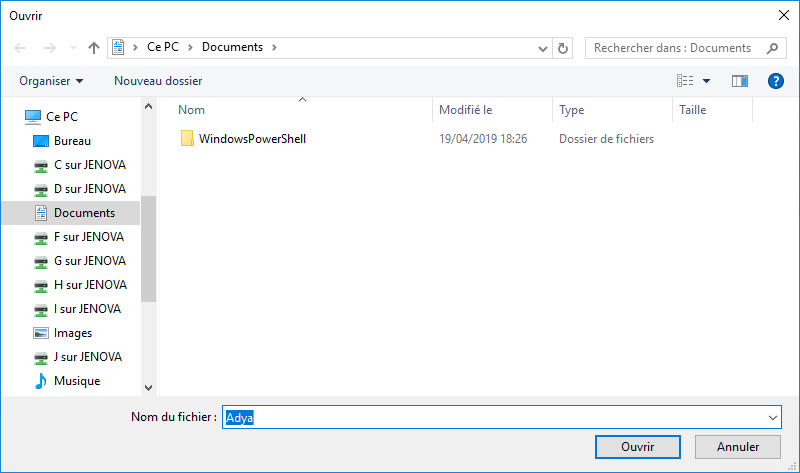The width and height of the screenshot is (800, 473).
Task: Open the view options dropdown arrow
Action: pos(706,80)
